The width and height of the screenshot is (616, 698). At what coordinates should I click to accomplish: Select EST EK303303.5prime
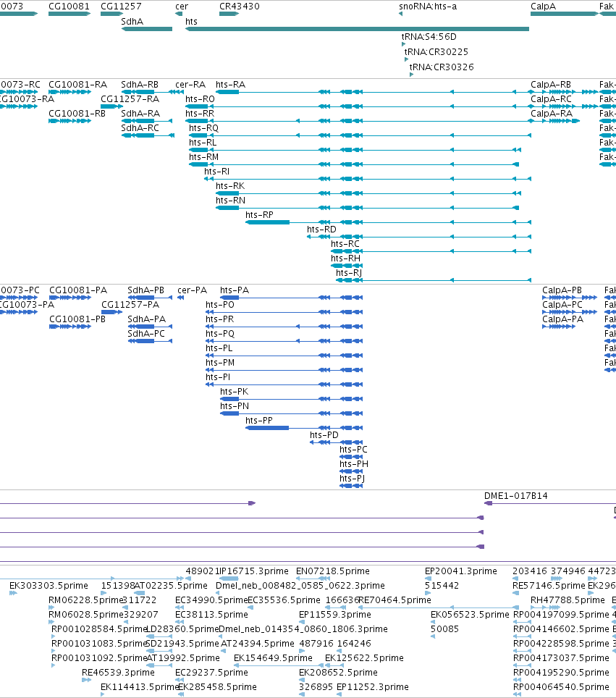(49, 585)
